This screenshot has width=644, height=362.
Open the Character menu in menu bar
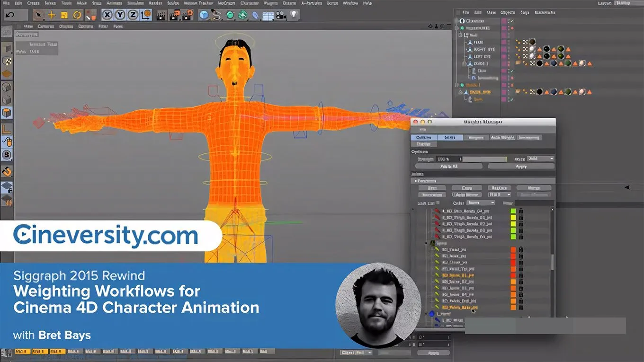(249, 3)
